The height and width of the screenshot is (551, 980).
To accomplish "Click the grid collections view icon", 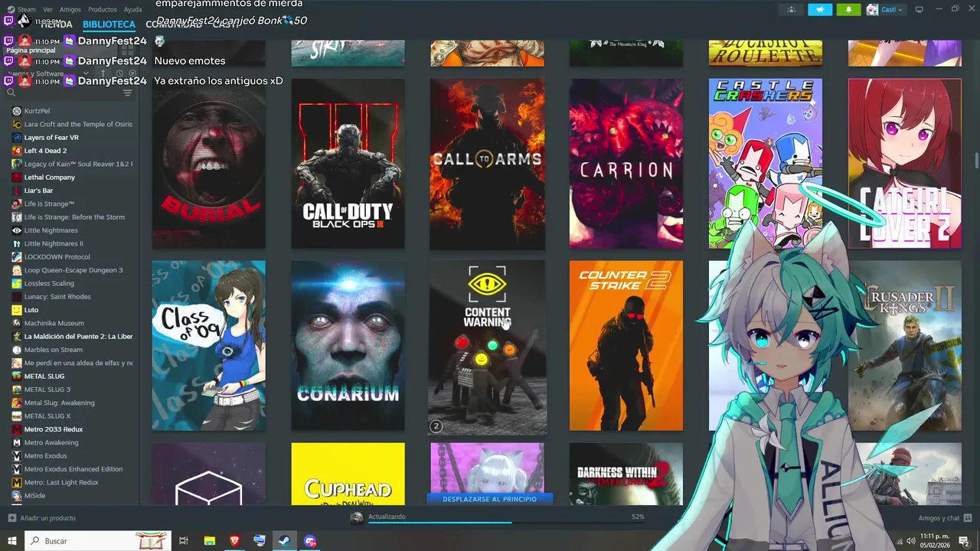I will [x=127, y=50].
